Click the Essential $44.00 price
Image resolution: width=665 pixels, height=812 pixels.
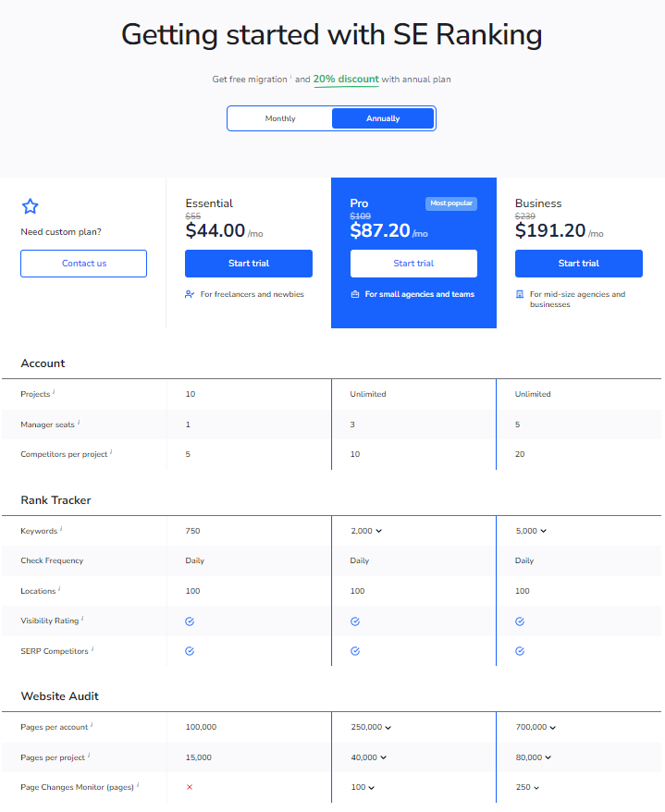tap(215, 230)
